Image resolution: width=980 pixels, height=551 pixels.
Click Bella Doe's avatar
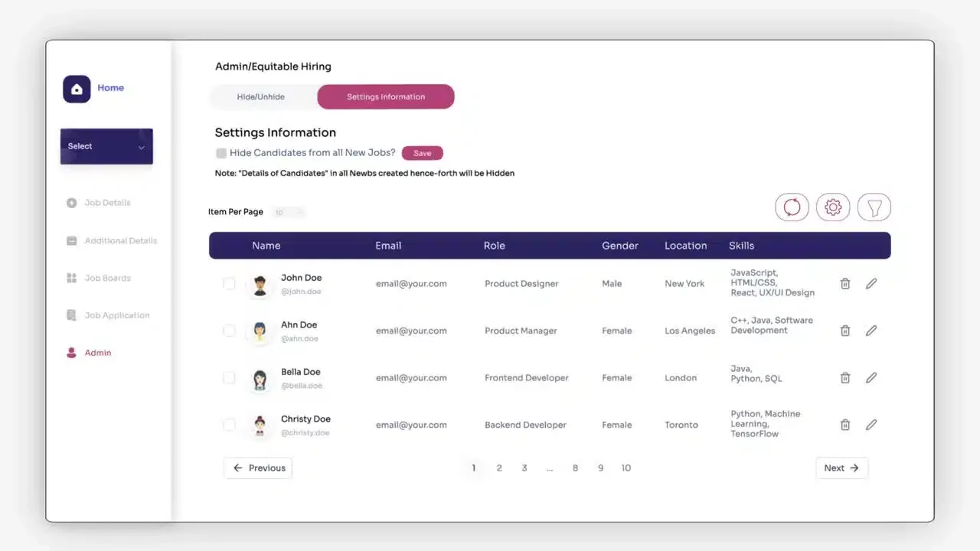260,380
